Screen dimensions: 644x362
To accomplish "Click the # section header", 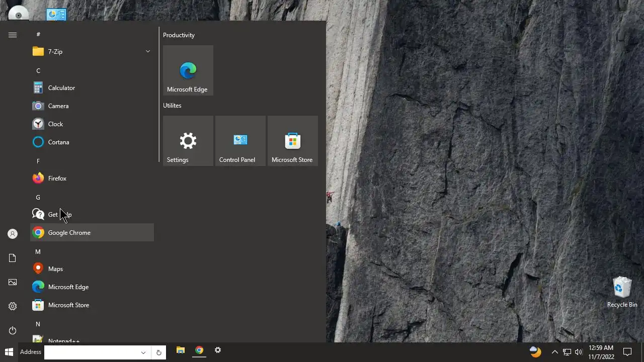I will (38, 34).
